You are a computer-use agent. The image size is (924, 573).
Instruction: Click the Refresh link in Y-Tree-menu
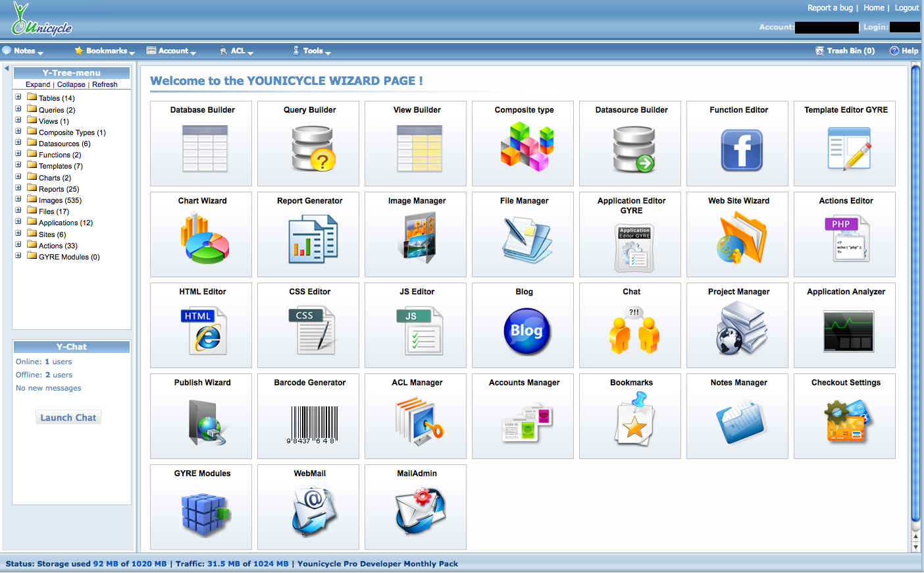[x=105, y=84]
